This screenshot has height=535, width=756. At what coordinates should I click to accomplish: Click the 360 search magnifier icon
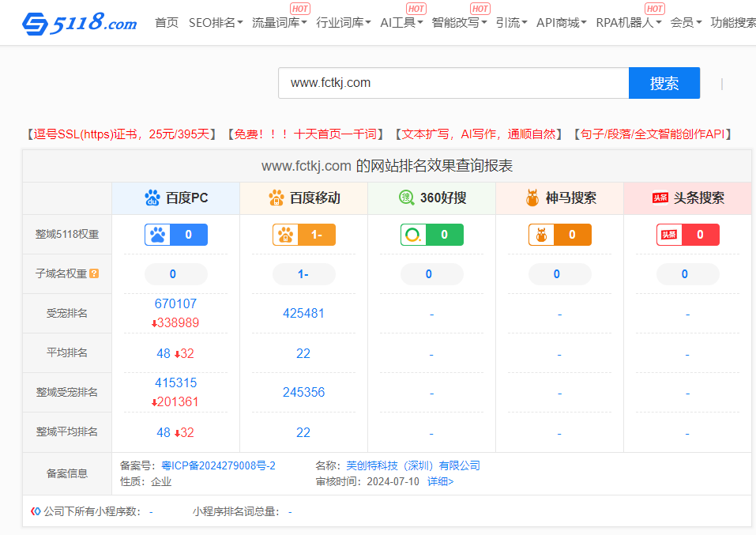pos(407,198)
